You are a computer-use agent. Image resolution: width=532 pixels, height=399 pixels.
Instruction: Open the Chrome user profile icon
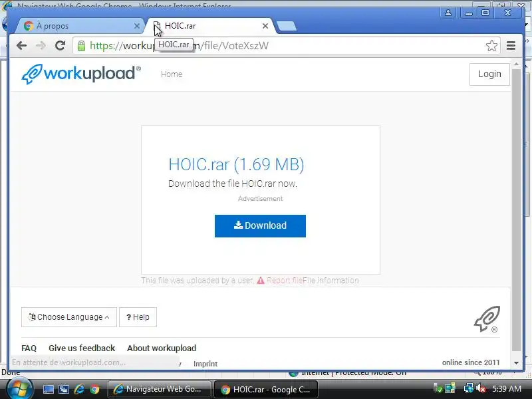(x=448, y=13)
